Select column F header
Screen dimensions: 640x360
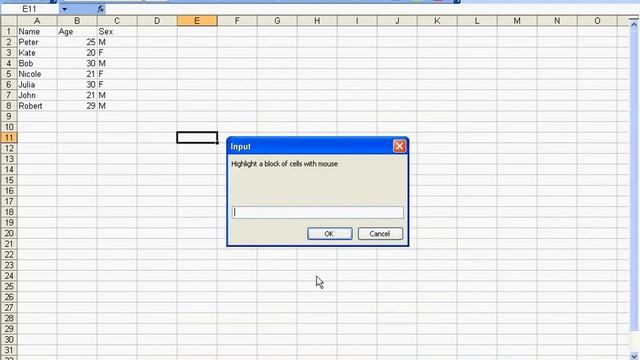pos(237,21)
